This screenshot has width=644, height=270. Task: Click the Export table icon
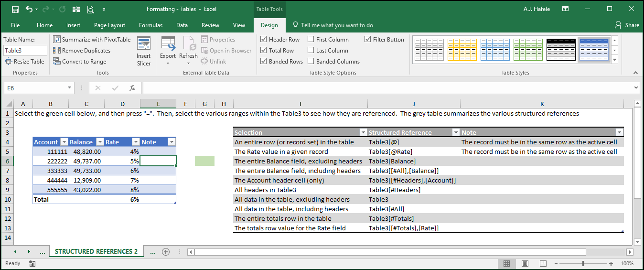tap(168, 43)
